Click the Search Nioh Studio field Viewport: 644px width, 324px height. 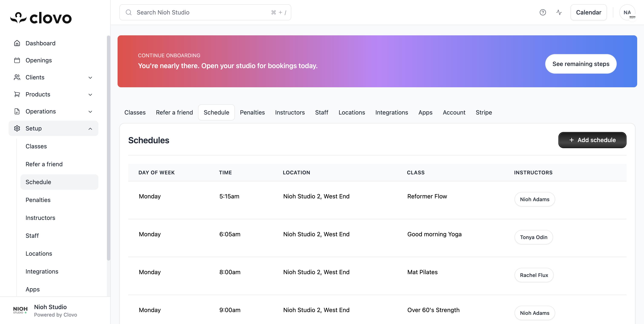(x=205, y=12)
